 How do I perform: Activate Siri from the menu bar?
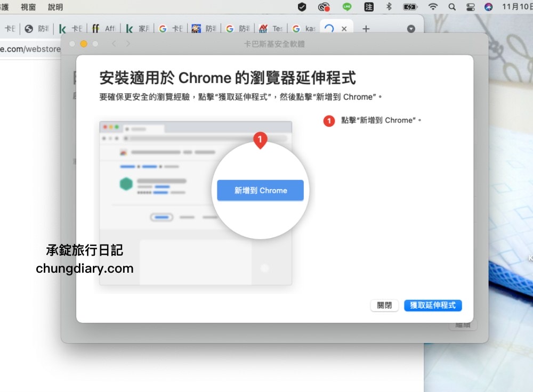(x=488, y=7)
